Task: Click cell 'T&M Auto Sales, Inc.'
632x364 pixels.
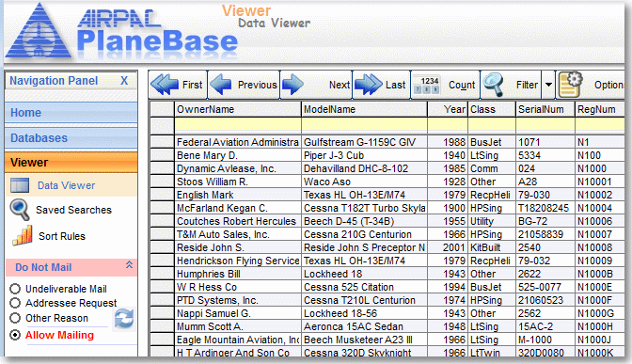Action: 238,234
